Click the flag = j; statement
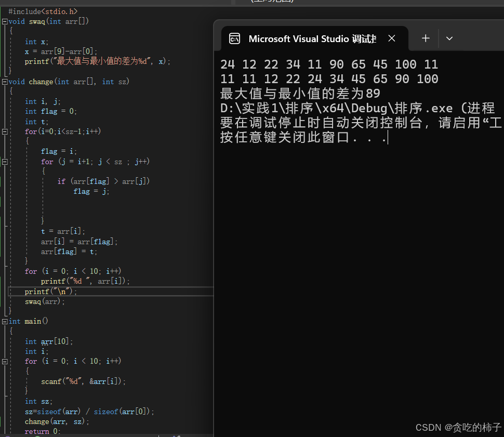504x437 pixels. [91, 191]
